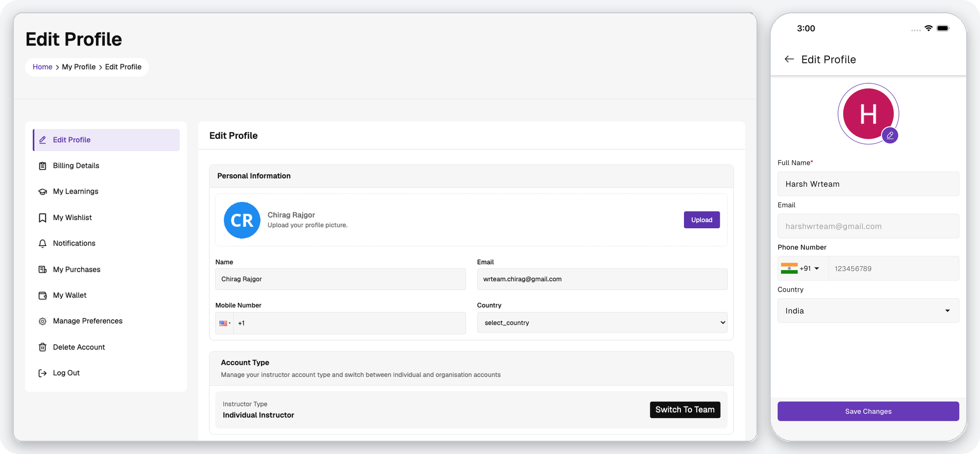Image resolution: width=980 pixels, height=454 pixels.
Task: Tap the phone number field showing 123456789
Action: pyautogui.click(x=893, y=269)
